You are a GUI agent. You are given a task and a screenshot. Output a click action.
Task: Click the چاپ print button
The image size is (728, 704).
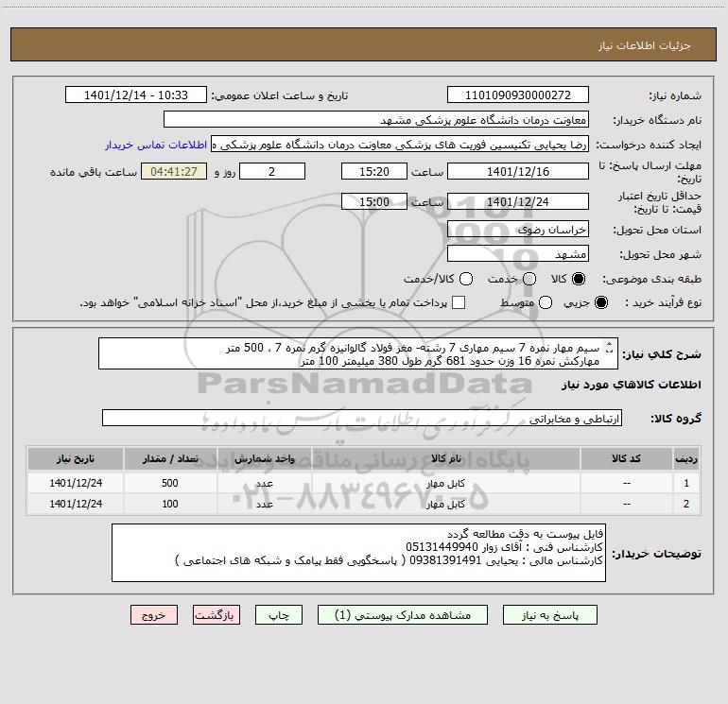[279, 615]
